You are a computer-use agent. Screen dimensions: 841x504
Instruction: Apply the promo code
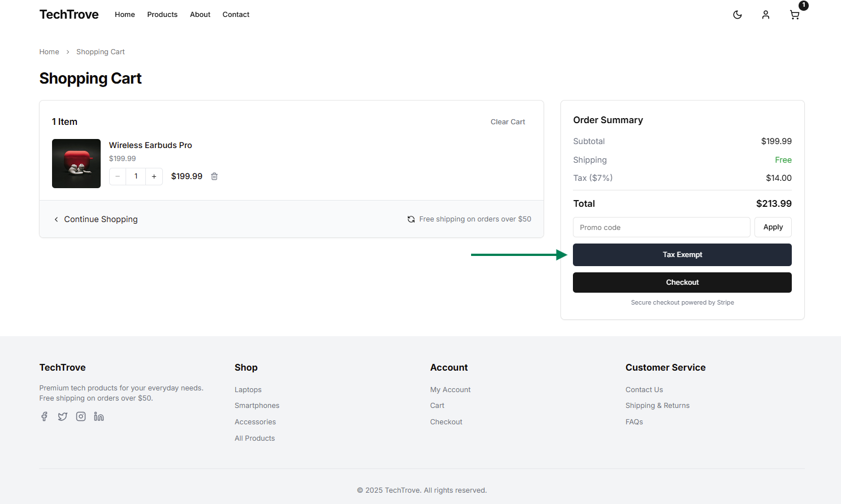(x=773, y=227)
